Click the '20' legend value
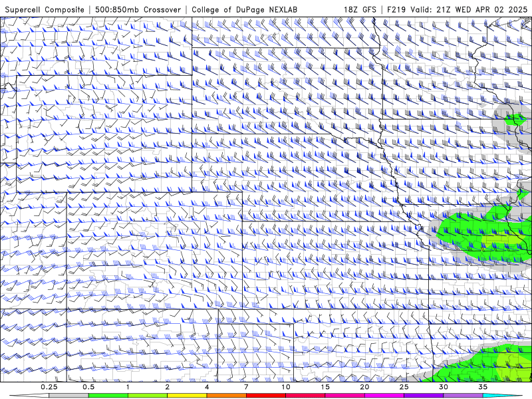The image size is (532, 399). coord(364,387)
